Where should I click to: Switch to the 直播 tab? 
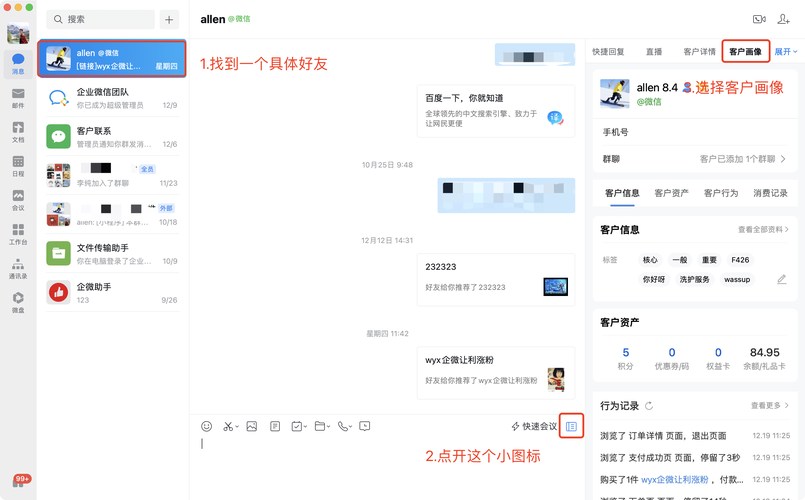coord(654,51)
